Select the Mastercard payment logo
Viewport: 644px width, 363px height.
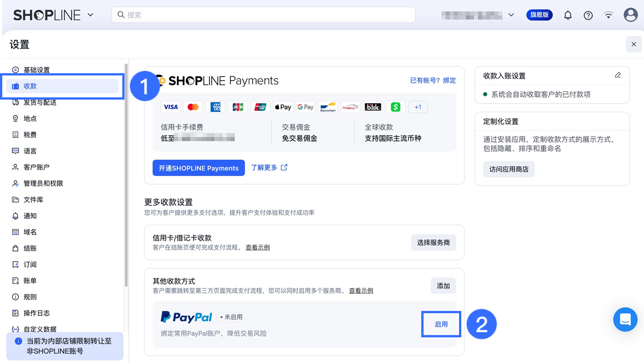pos(193,107)
